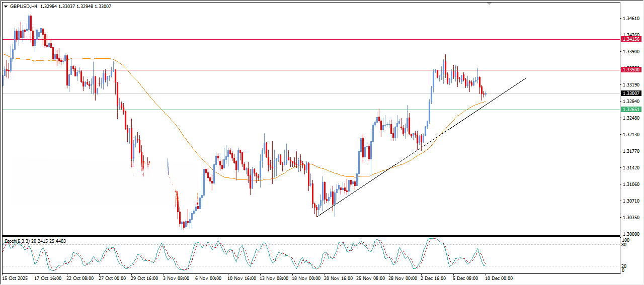Click the 1.31420 price scale value
Screen dimensions: 644x285
tap(631, 168)
